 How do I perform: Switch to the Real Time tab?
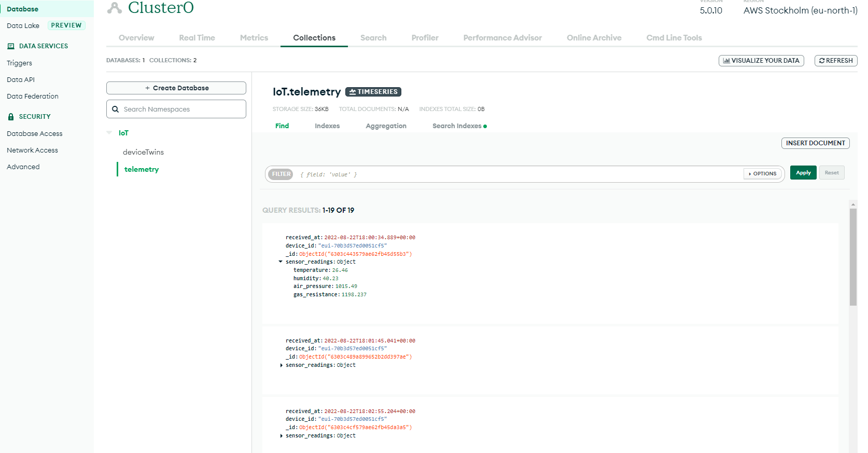[x=197, y=38]
